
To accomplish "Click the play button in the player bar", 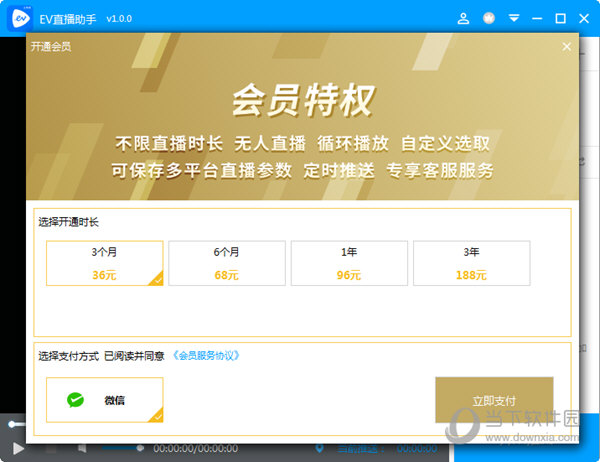I will (18, 449).
